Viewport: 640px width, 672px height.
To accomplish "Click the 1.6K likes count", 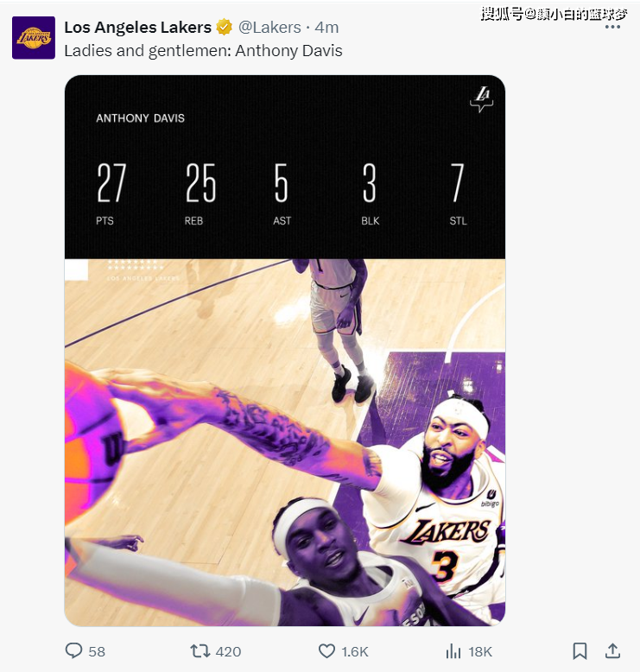I will tap(355, 651).
